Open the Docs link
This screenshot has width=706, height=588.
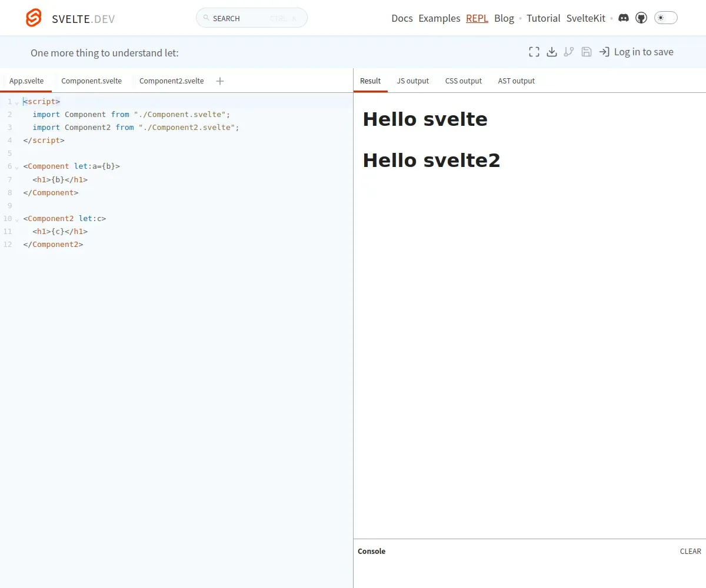pos(402,18)
